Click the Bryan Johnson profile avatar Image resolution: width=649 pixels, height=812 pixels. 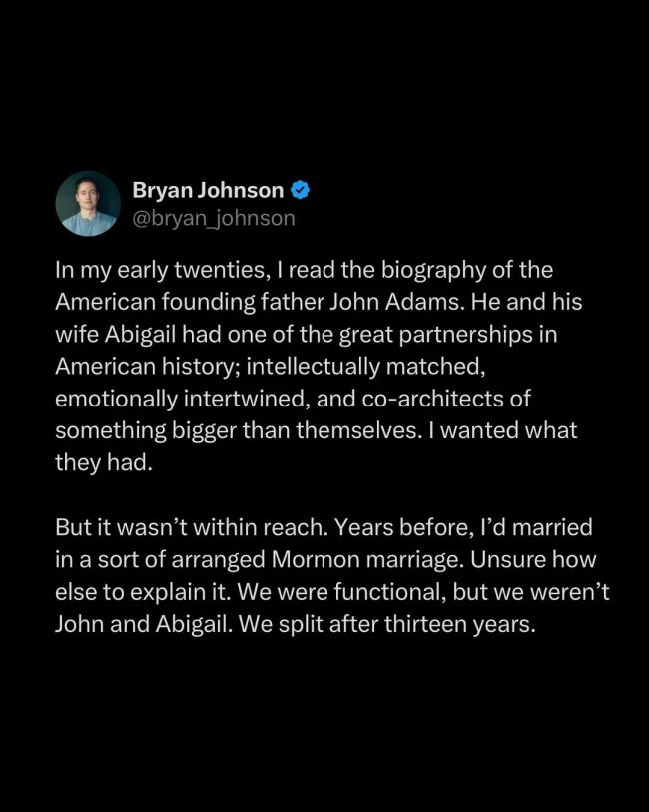point(89,203)
